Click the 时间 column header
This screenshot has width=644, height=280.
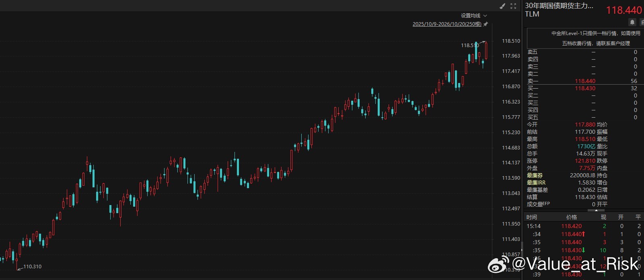click(x=532, y=217)
